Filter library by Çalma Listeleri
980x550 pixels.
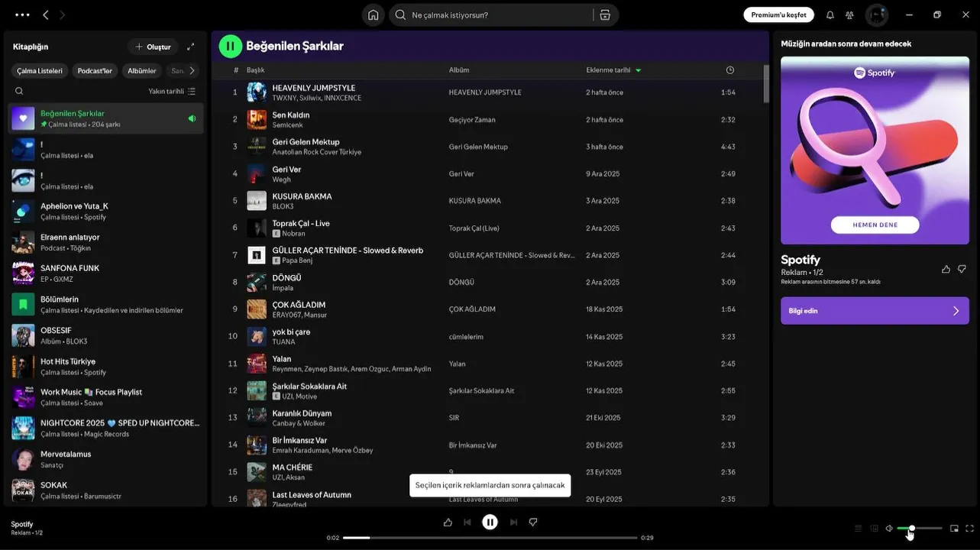tap(40, 70)
